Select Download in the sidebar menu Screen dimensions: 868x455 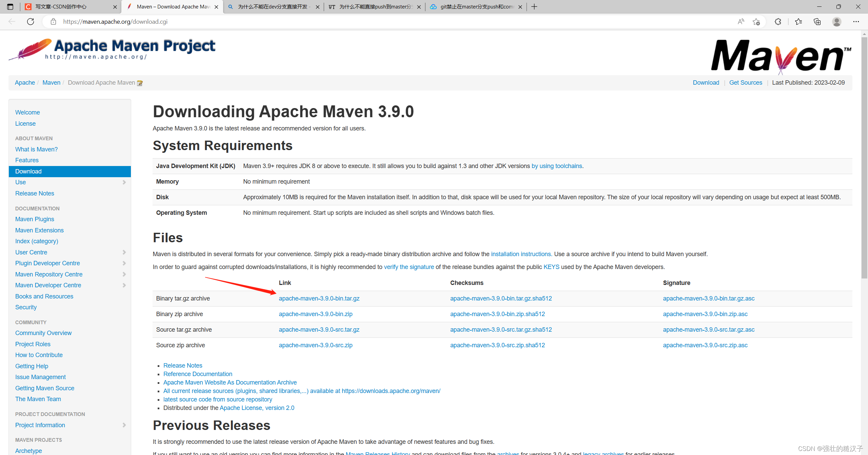28,171
